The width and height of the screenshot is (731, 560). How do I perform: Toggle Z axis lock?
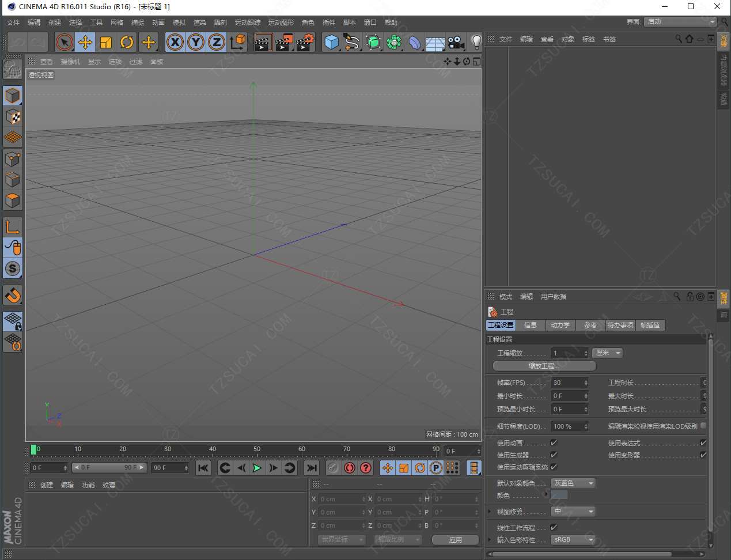pos(217,42)
